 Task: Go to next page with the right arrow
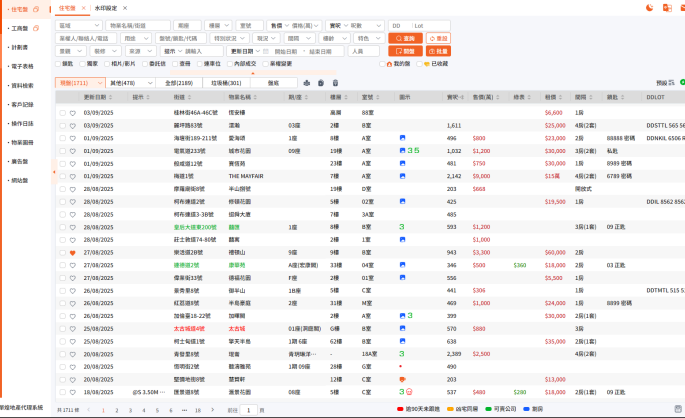[x=212, y=410]
